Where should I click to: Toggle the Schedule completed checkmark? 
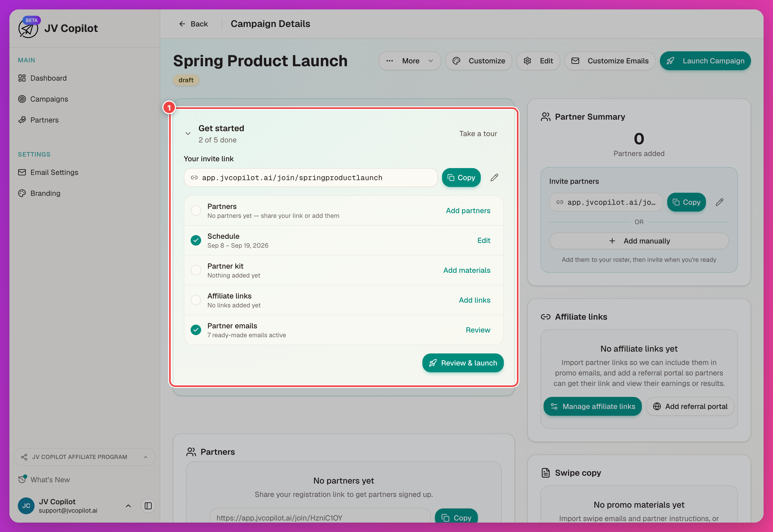point(196,240)
